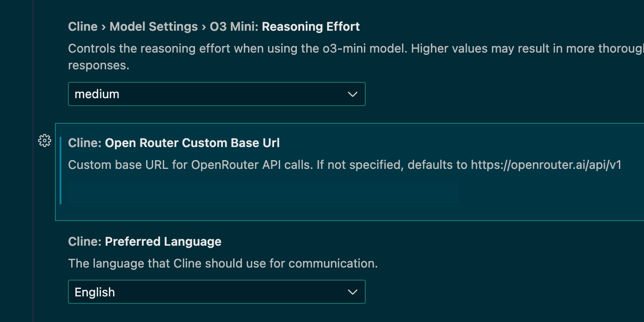This screenshot has height=322, width=644.
Task: Select the Reasoning Effort setting title
Action: pos(311,27)
